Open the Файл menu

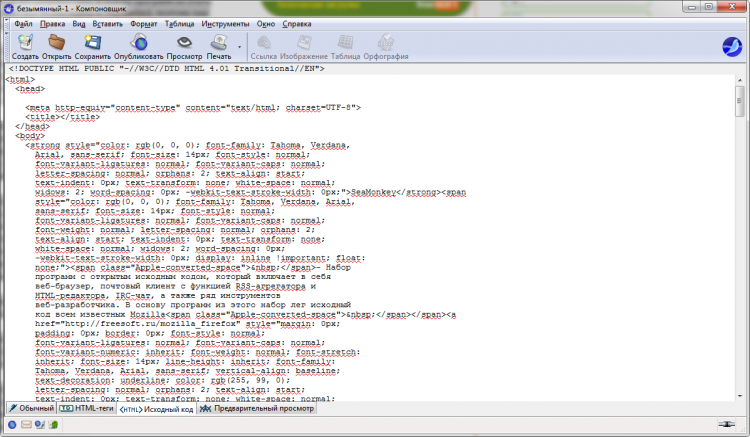point(23,24)
